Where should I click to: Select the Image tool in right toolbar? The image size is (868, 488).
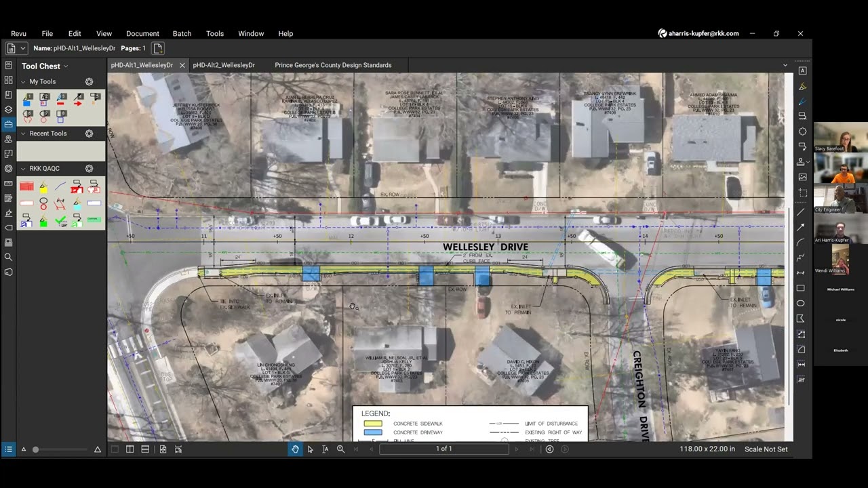point(802,177)
